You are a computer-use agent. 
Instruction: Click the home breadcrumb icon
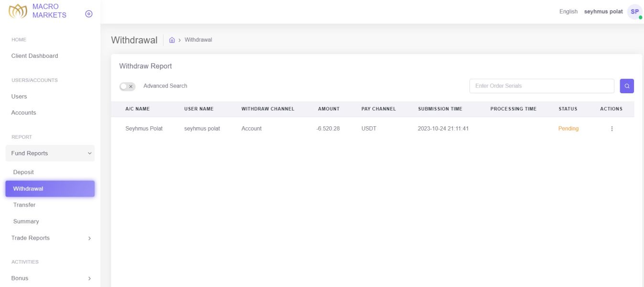[172, 40]
